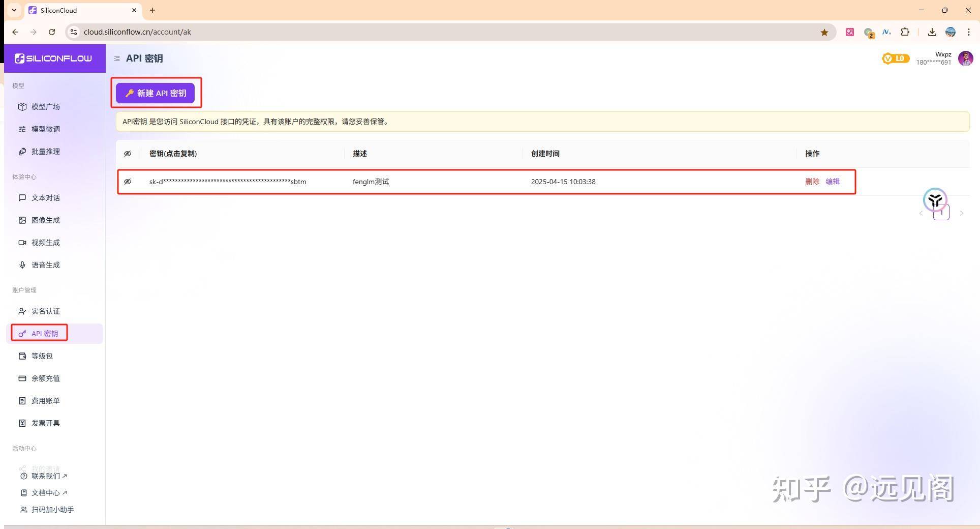Go to previous page arrow
The width and height of the screenshot is (980, 529).
[x=921, y=213]
